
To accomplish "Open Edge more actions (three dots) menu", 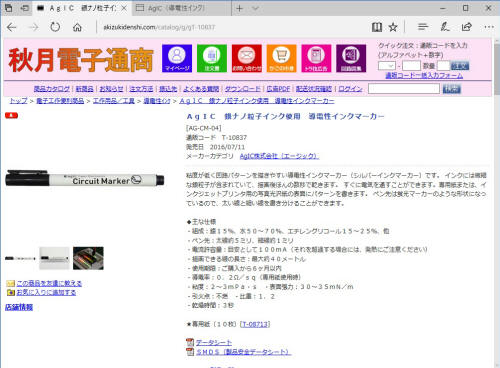I will tap(489, 27).
